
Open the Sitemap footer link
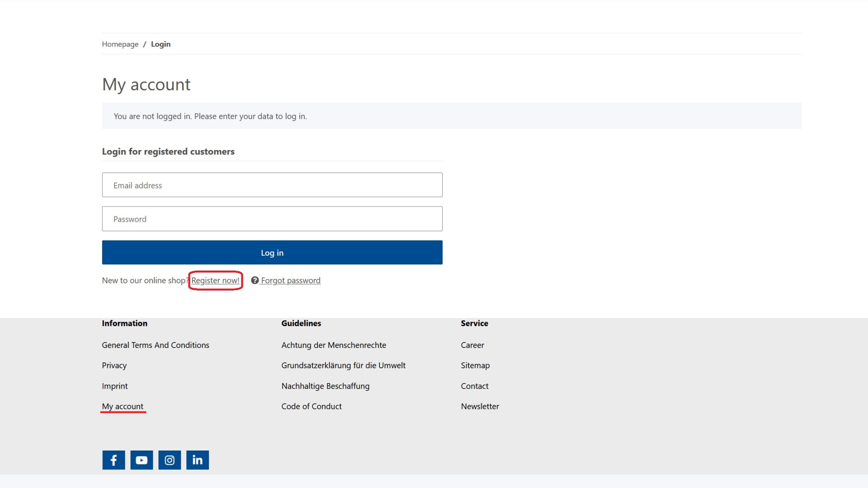tap(475, 365)
